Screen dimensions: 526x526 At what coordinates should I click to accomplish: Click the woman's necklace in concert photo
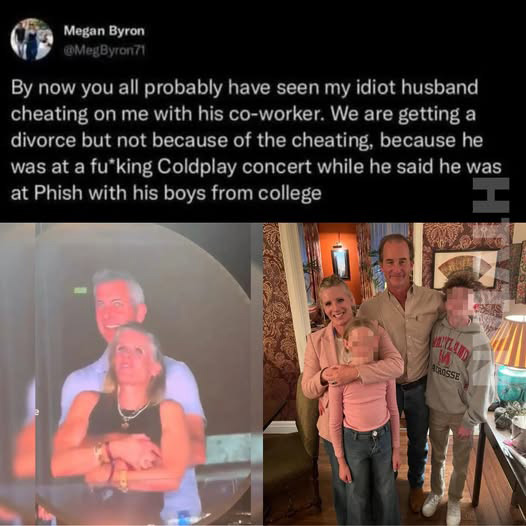point(132,414)
